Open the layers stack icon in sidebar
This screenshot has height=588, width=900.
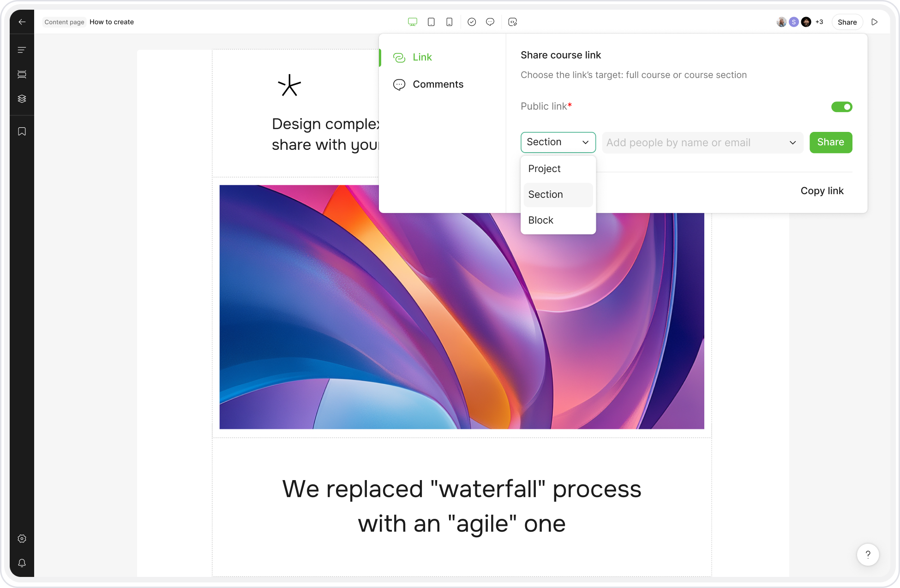(22, 99)
